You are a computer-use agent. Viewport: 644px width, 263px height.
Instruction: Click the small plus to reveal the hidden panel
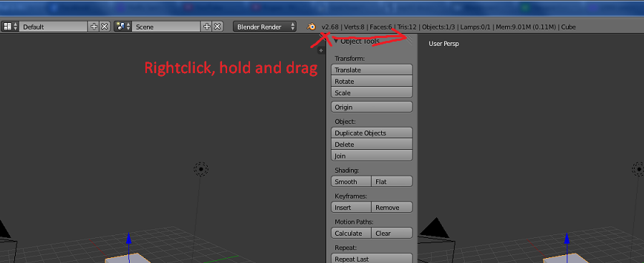[x=321, y=51]
